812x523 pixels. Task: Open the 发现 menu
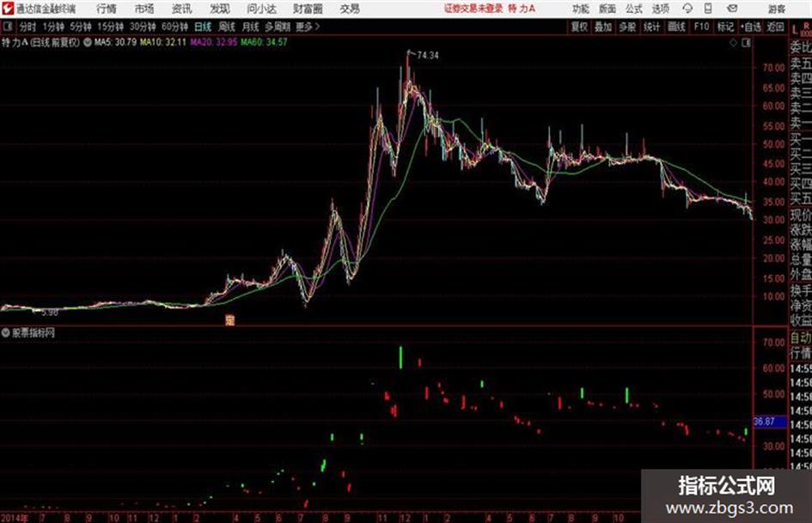tap(220, 9)
